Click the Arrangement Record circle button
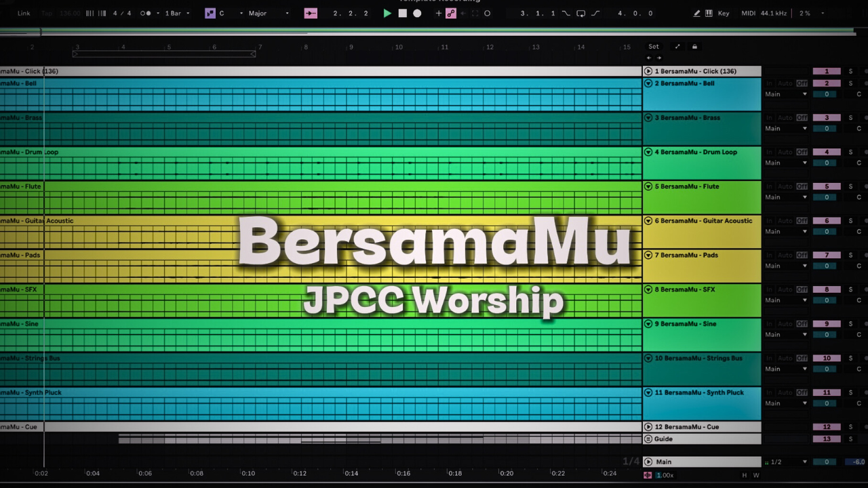This screenshot has height=488, width=868. [417, 14]
